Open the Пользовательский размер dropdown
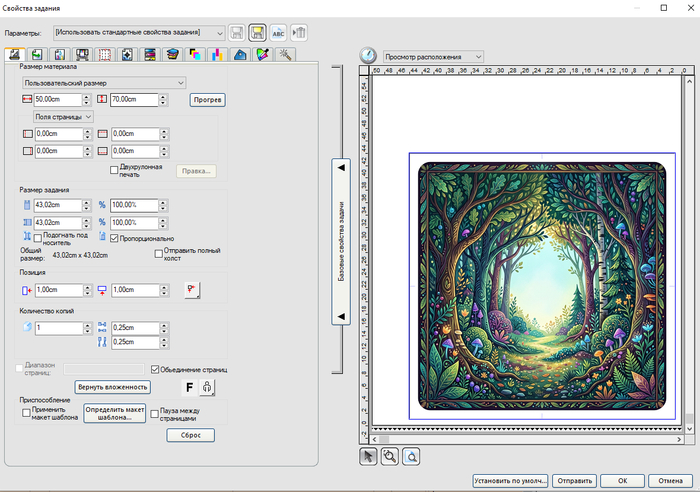This screenshot has width=700, height=492. (x=104, y=83)
